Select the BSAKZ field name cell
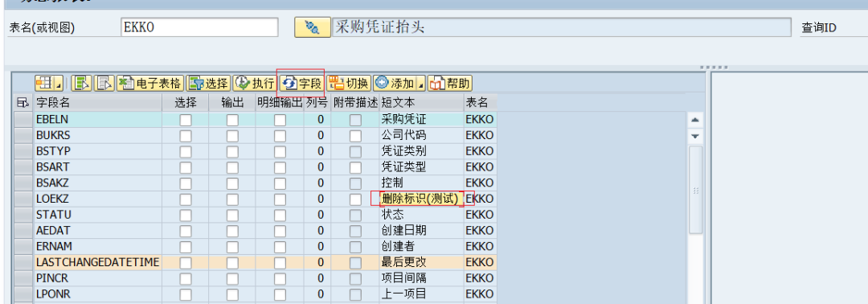Viewport: 868px width, 304px height. 97,183
